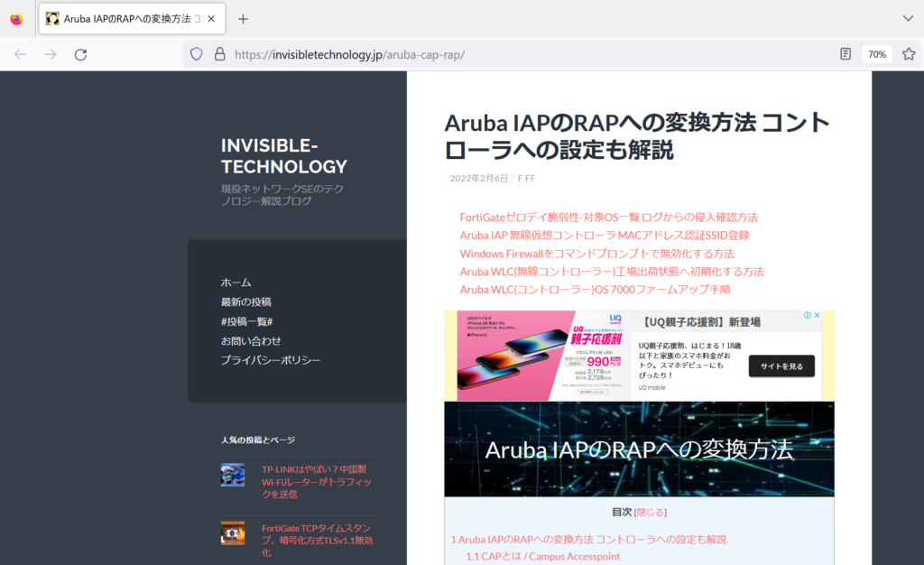
Task: Jump to section 1 Aruba IAPのRAPへの変換方法
Action: pos(588,540)
